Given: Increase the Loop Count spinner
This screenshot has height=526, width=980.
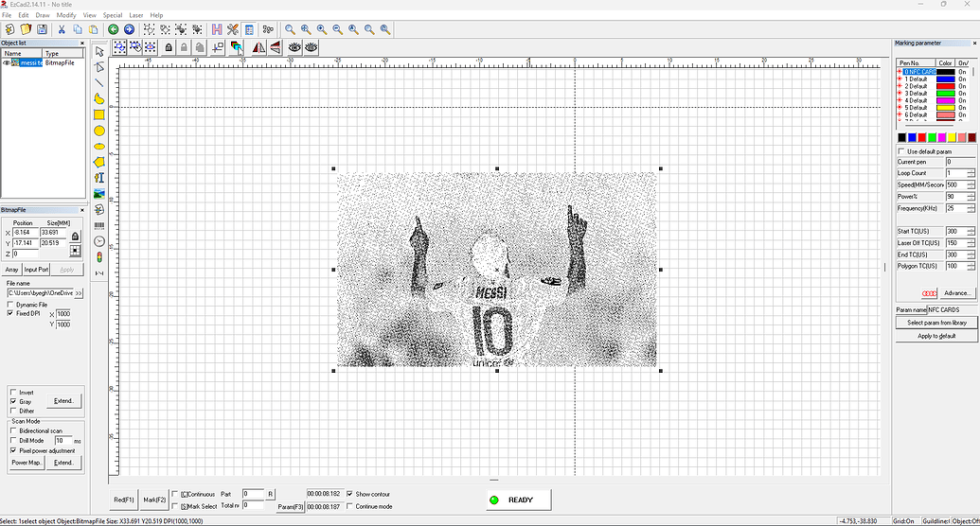Looking at the screenshot, I should point(971,171).
